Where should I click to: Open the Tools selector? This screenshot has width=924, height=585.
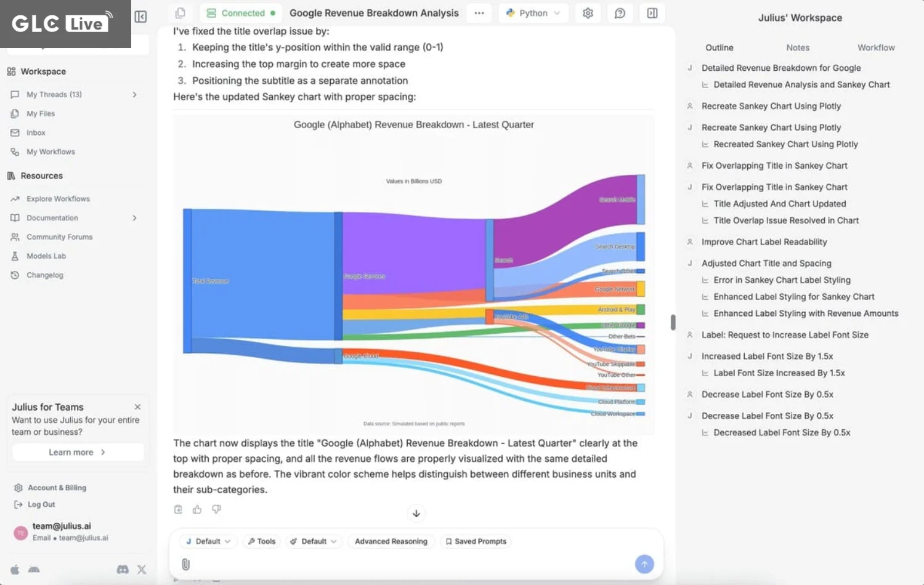point(262,541)
